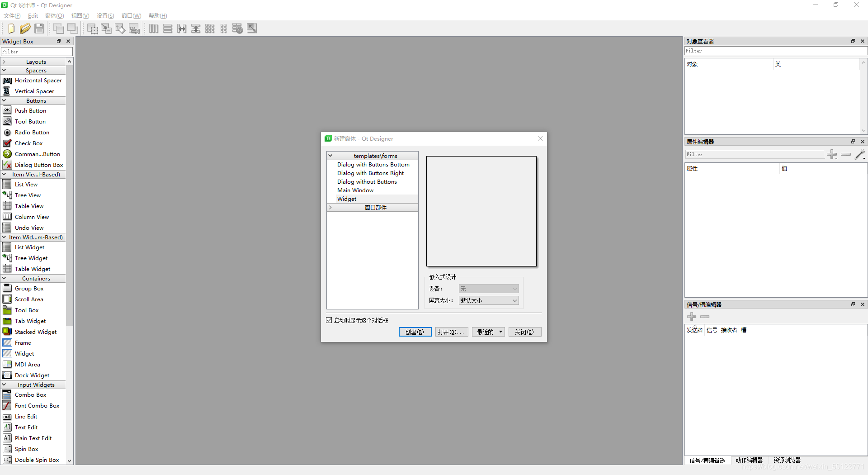The image size is (868, 475).
Task: Click the 属性编辑器 filter field
Action: [x=755, y=154]
